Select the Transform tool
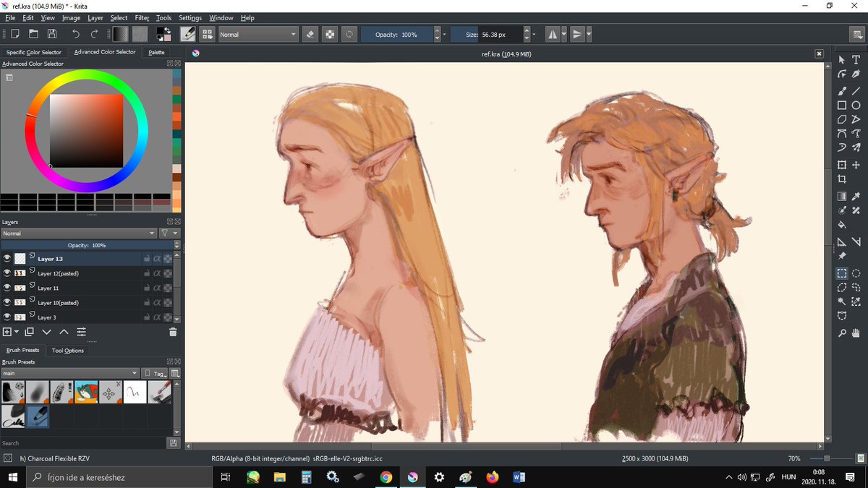Viewport: 868px width, 488px height. [842, 165]
